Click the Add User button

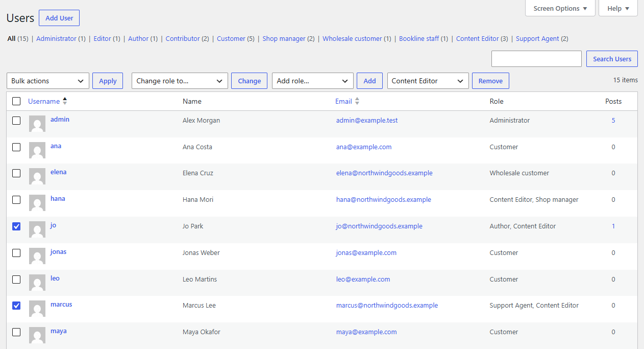click(x=59, y=18)
